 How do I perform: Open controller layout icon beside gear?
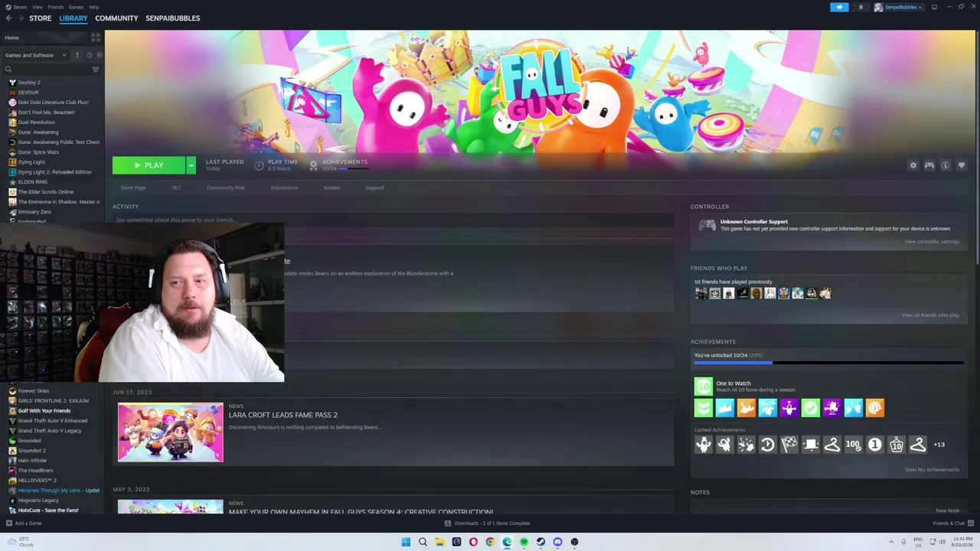tap(929, 165)
